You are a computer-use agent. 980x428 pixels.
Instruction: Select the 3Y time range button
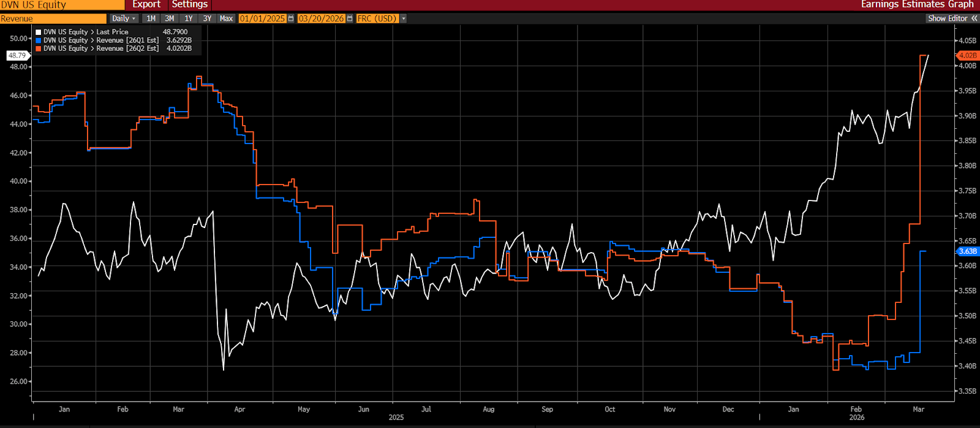(x=207, y=18)
